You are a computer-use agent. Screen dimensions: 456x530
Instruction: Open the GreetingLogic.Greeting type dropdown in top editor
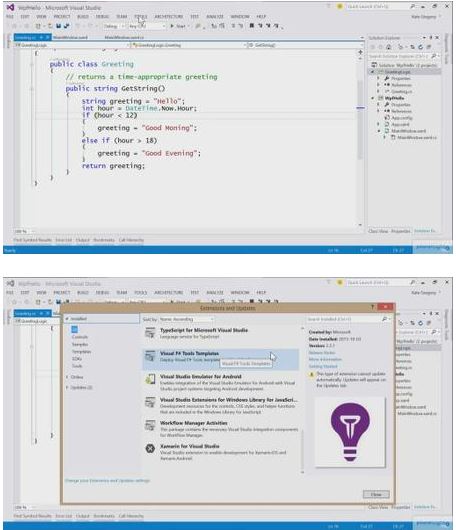(188, 45)
